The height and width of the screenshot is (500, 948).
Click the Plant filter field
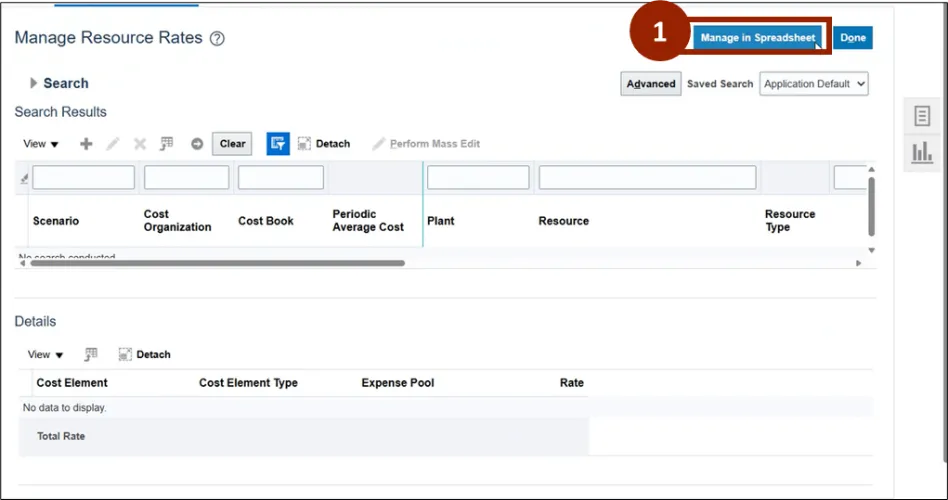tap(478, 178)
